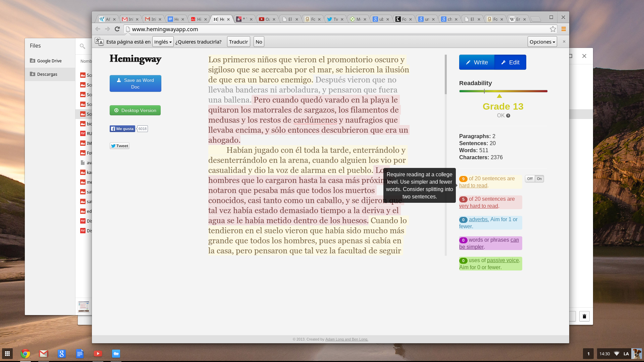Click the trash icon in Files window
This screenshot has height=362, width=644.
click(584, 316)
